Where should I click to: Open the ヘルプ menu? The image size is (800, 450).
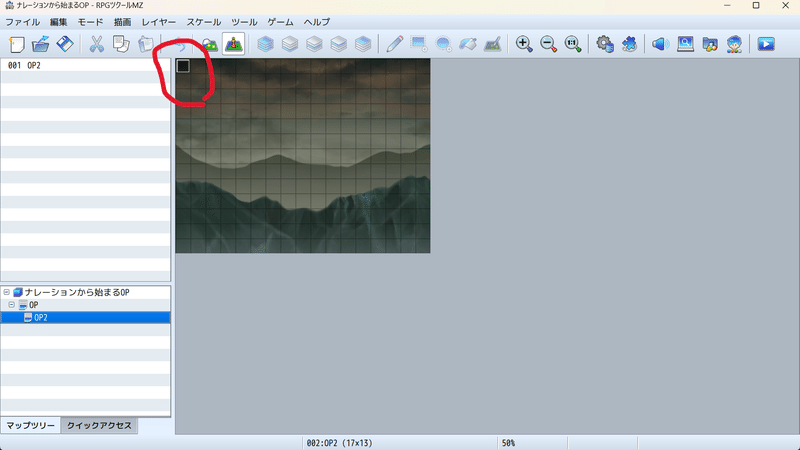point(317,22)
